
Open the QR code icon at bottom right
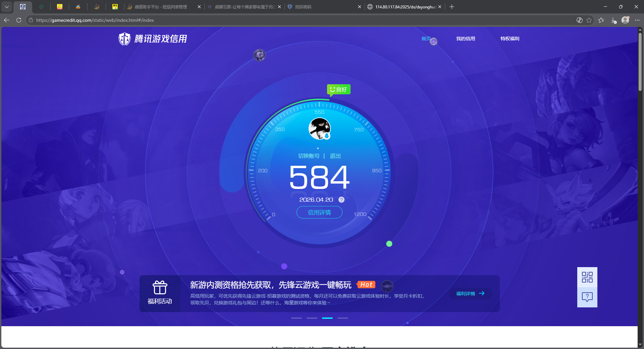[x=587, y=278]
